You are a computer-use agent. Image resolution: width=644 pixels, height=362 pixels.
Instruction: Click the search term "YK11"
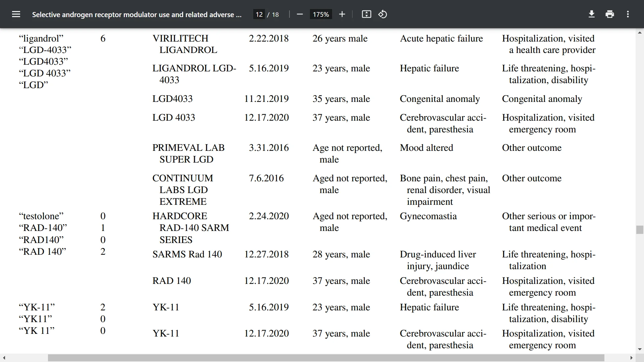pyautogui.click(x=35, y=319)
